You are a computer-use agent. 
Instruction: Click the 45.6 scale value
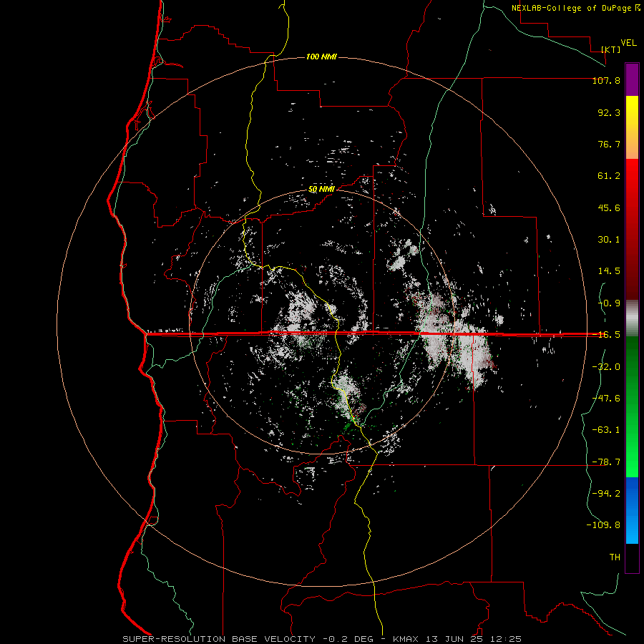click(x=609, y=208)
